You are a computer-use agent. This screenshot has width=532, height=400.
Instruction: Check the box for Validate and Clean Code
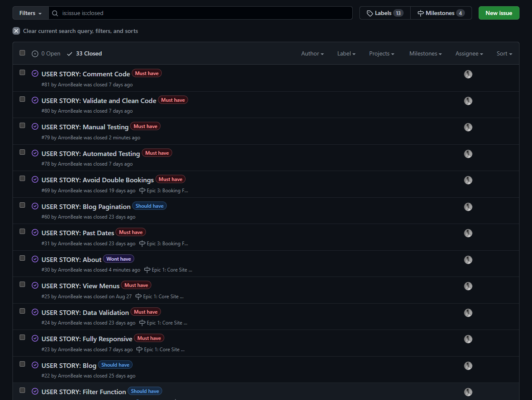[x=23, y=99]
